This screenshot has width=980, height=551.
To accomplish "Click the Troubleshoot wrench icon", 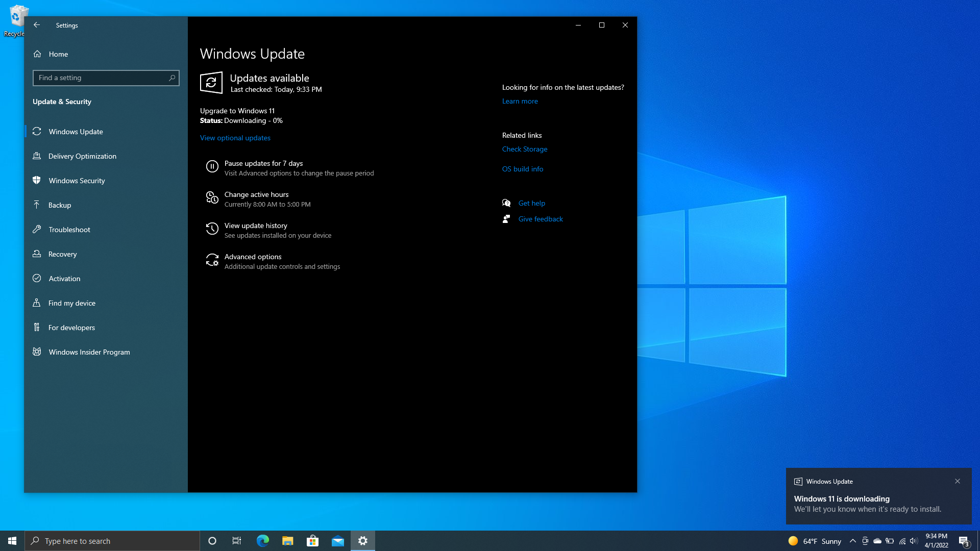I will click(37, 230).
